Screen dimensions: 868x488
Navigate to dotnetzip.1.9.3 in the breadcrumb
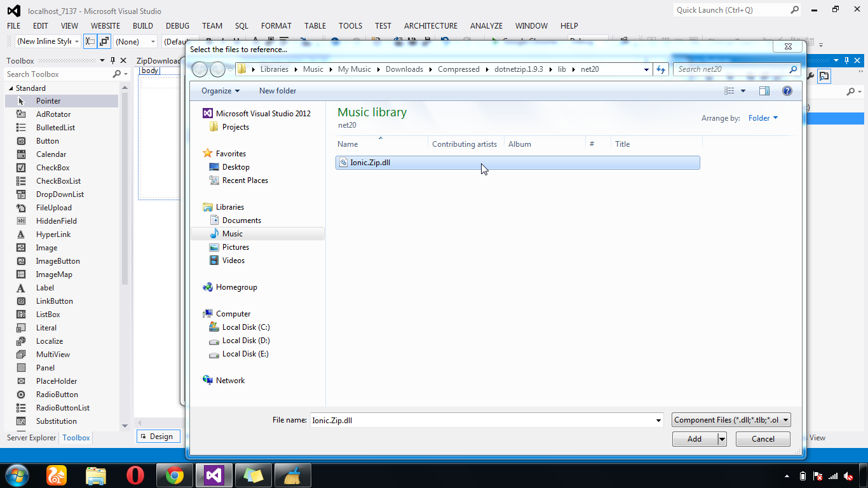pyautogui.click(x=519, y=69)
